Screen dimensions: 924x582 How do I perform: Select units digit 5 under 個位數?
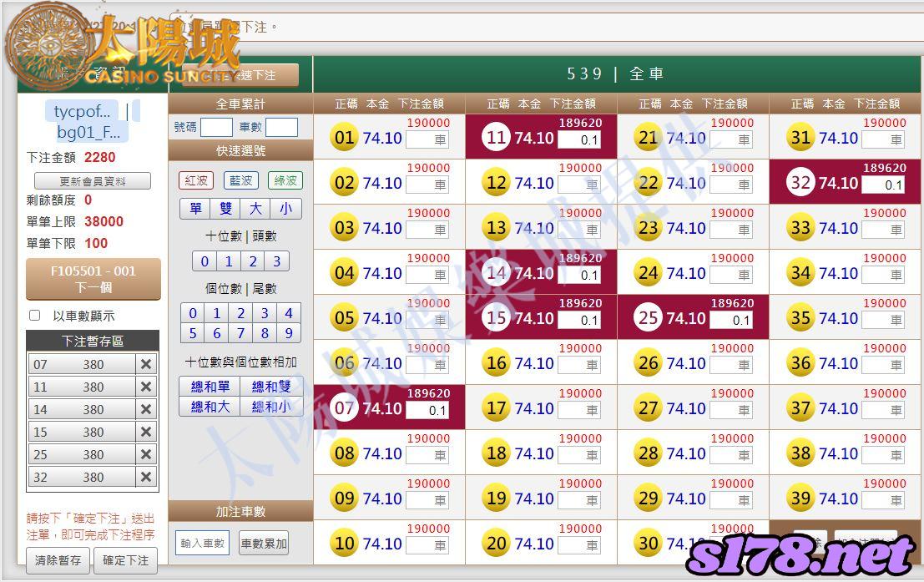point(193,333)
